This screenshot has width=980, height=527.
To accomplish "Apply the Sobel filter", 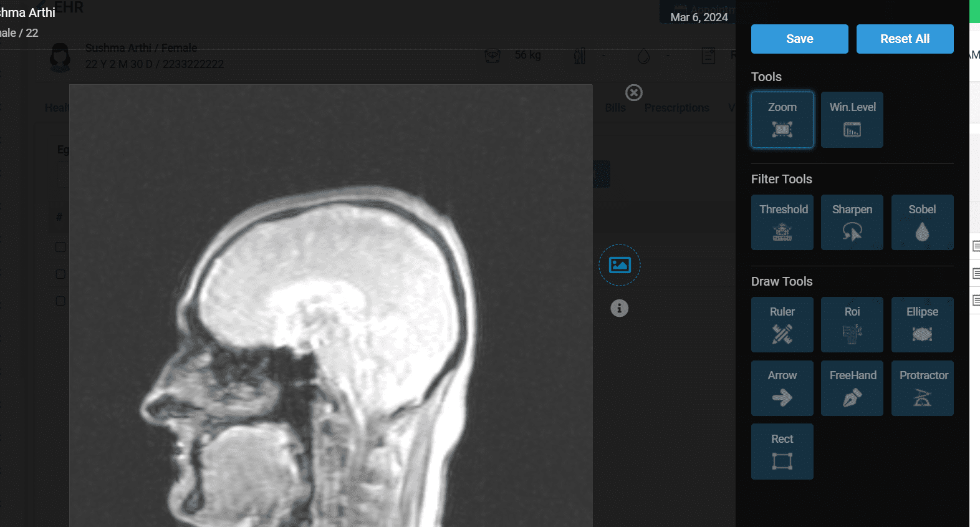I will (x=922, y=222).
